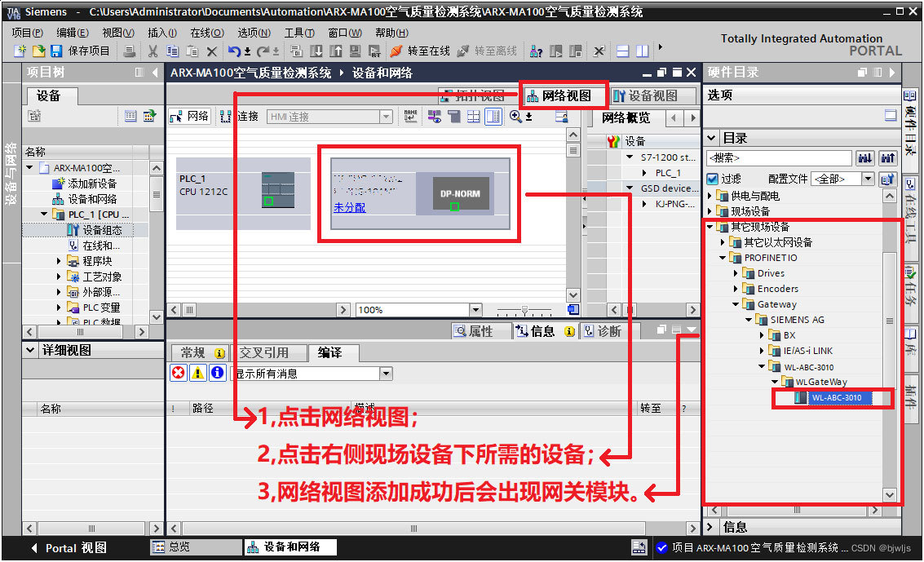Click the New project icon
924x562 pixels.
(x=20, y=51)
